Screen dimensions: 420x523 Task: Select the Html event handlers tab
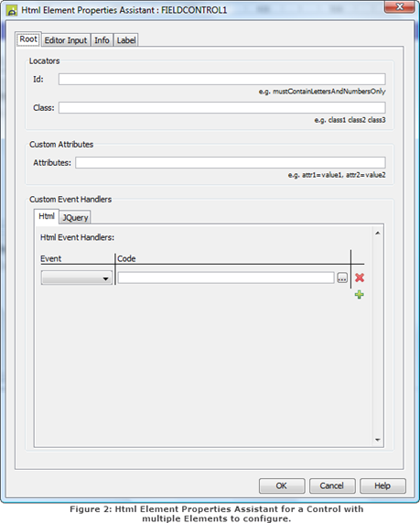(x=47, y=216)
